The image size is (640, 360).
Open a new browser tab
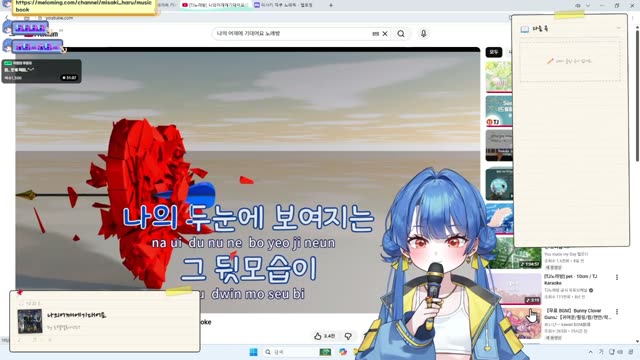point(331,5)
